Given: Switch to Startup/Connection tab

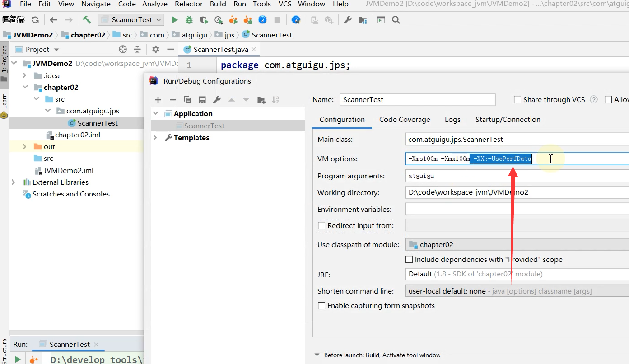Looking at the screenshot, I should pos(508,119).
